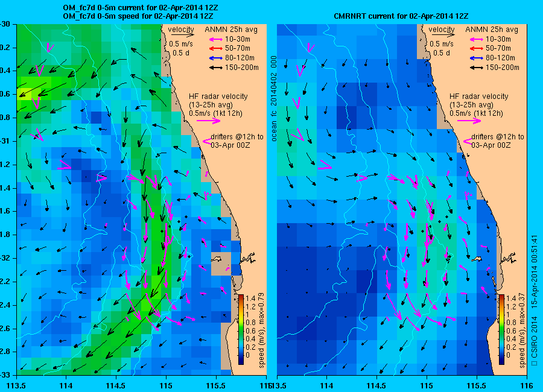Image resolution: width=543 pixels, height=392 pixels.
Task: Click '03-Apr 00Z' text in the CMRNRT map
Action: click(x=491, y=145)
